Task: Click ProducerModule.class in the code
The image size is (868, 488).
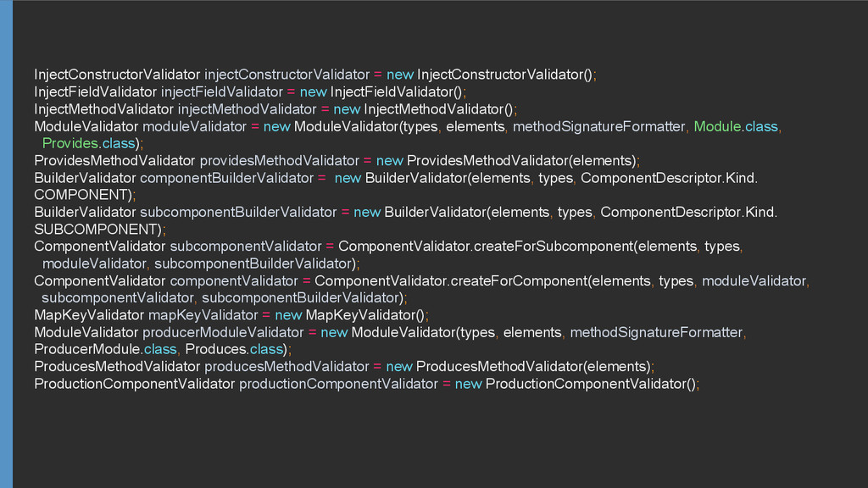Action: (105, 349)
